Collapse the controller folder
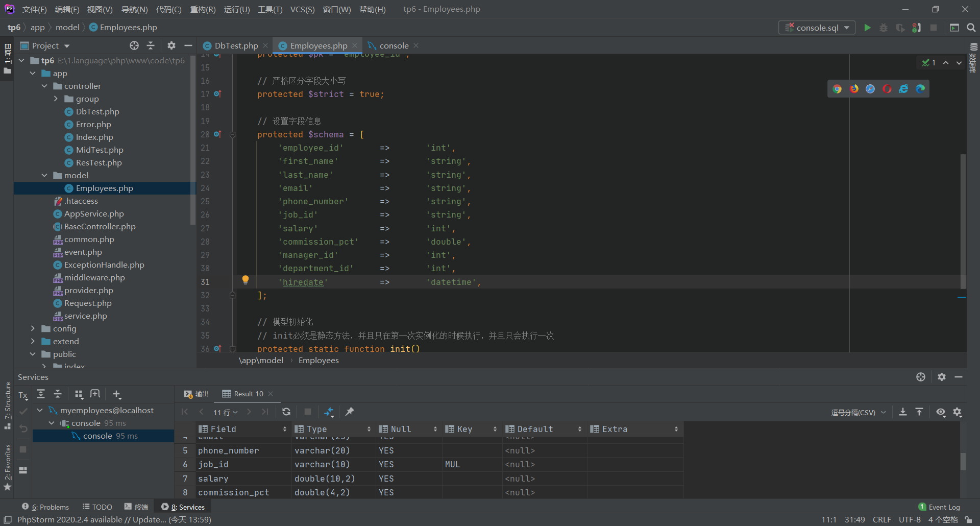Screen dimensions: 980x526 click(x=44, y=86)
